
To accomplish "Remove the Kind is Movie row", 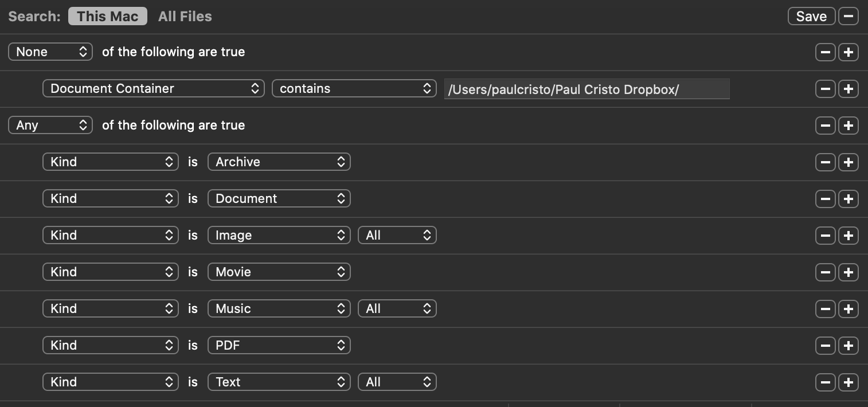I will 825,272.
